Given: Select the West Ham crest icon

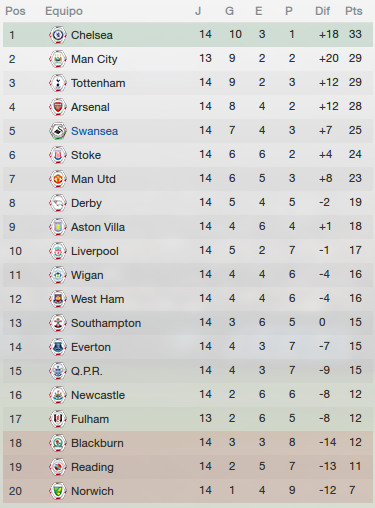Looking at the screenshot, I should (58, 299).
